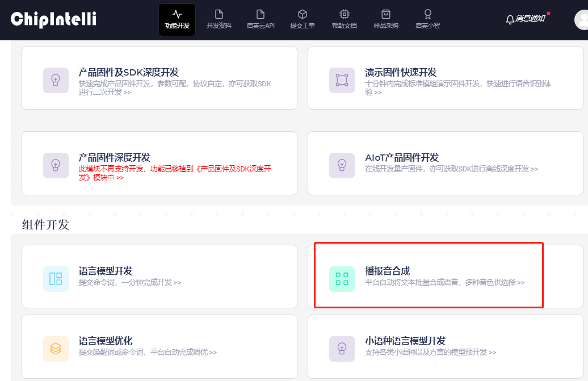Screen dimensions: 588x381
Task: Open 消息通知 bell notifications
Action: [525, 19]
